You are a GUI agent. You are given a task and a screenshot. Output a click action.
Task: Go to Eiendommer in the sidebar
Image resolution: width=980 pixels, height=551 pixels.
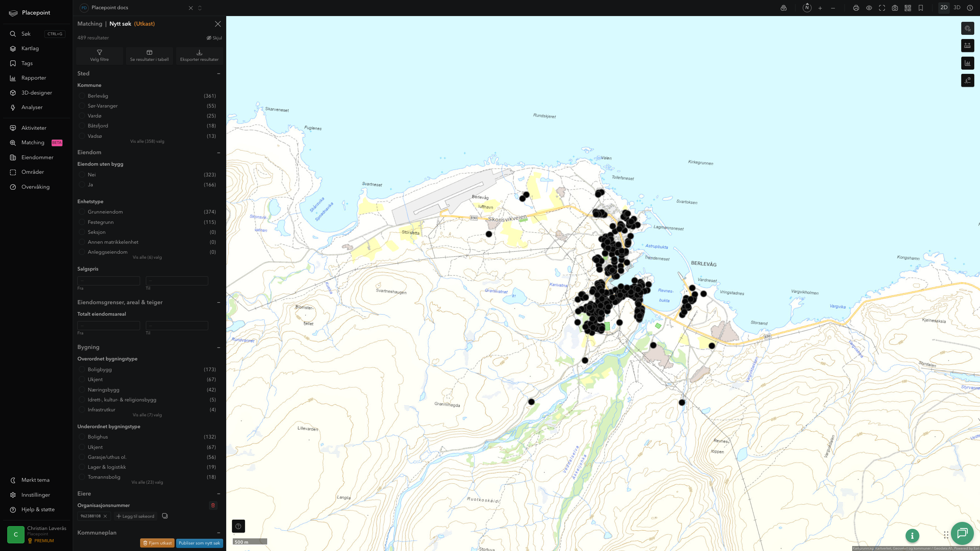(x=37, y=158)
